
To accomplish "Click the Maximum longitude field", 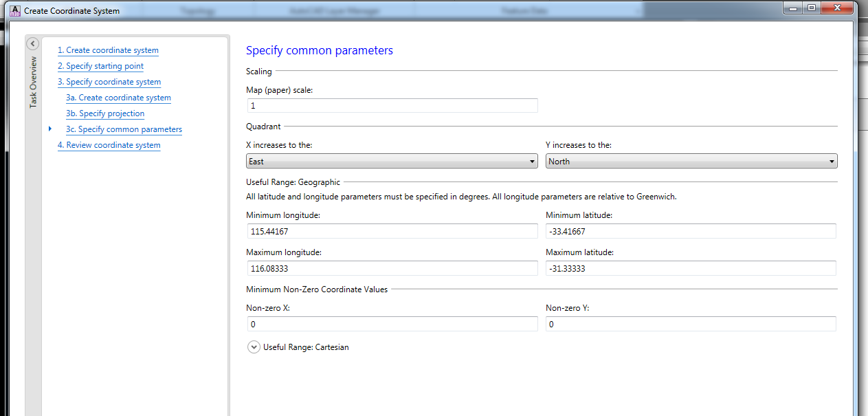I will (x=392, y=269).
